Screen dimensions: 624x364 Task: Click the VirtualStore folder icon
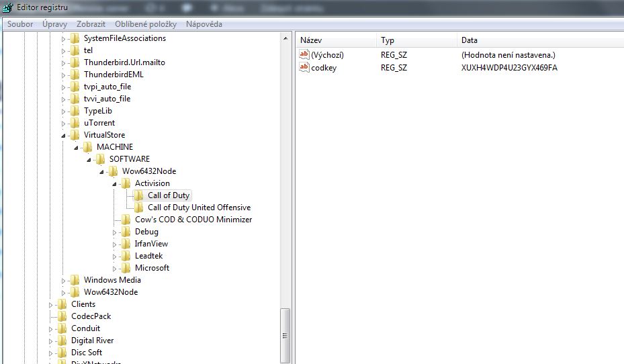click(75, 135)
